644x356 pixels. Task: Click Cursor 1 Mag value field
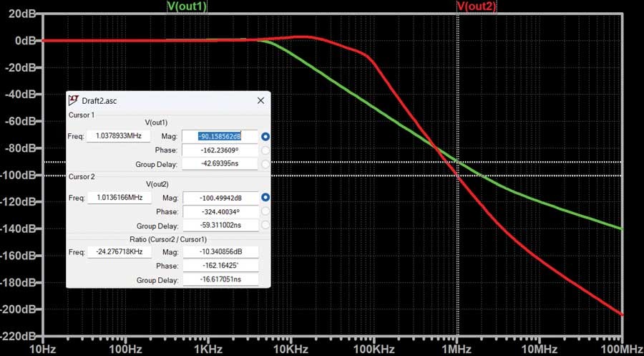click(x=220, y=136)
